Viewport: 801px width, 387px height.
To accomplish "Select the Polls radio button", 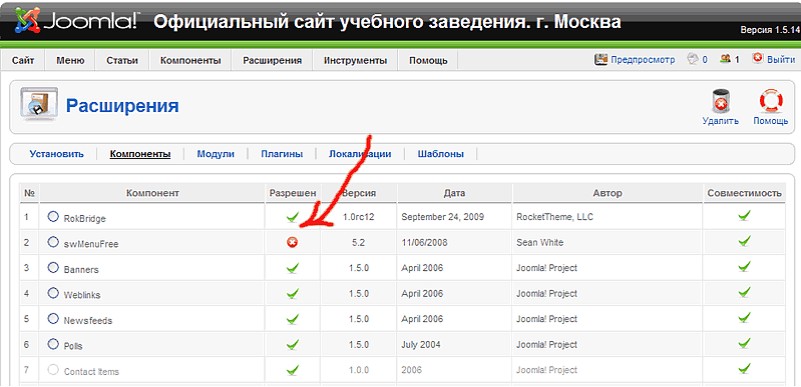I will click(53, 344).
